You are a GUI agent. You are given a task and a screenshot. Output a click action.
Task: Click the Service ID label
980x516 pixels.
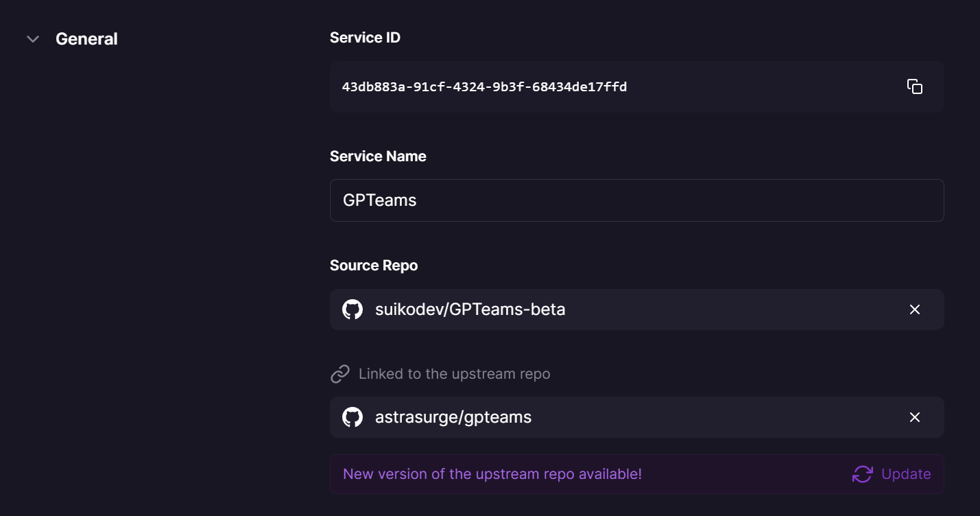tap(365, 38)
